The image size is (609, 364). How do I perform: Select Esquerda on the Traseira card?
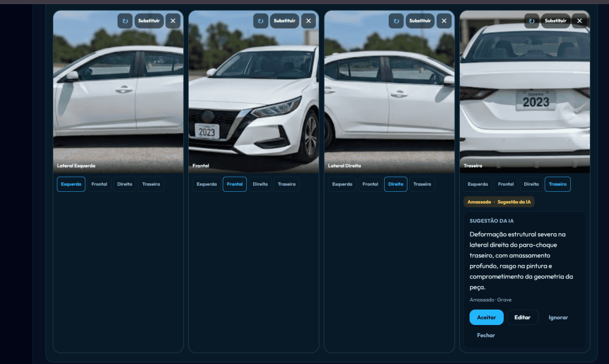478,184
